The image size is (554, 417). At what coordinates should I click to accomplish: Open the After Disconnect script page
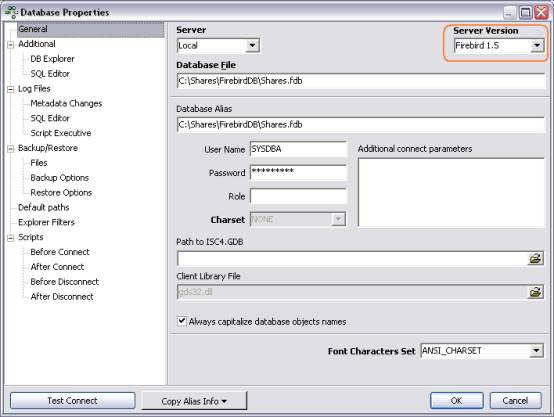click(x=62, y=296)
